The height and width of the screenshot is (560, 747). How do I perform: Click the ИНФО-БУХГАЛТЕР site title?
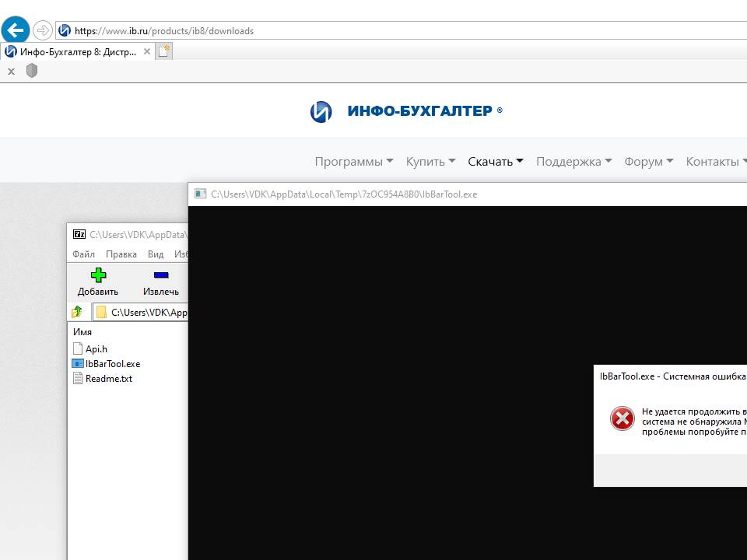click(x=419, y=110)
